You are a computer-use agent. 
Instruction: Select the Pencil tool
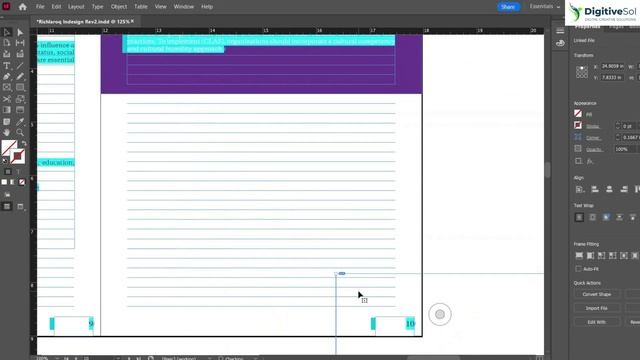(20, 76)
